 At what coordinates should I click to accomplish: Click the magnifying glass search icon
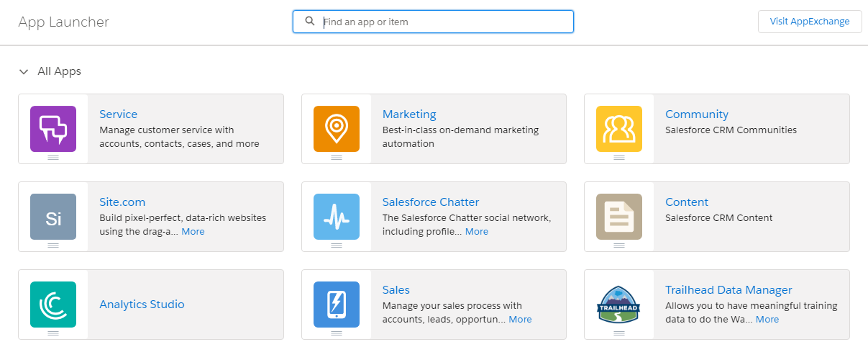[310, 22]
